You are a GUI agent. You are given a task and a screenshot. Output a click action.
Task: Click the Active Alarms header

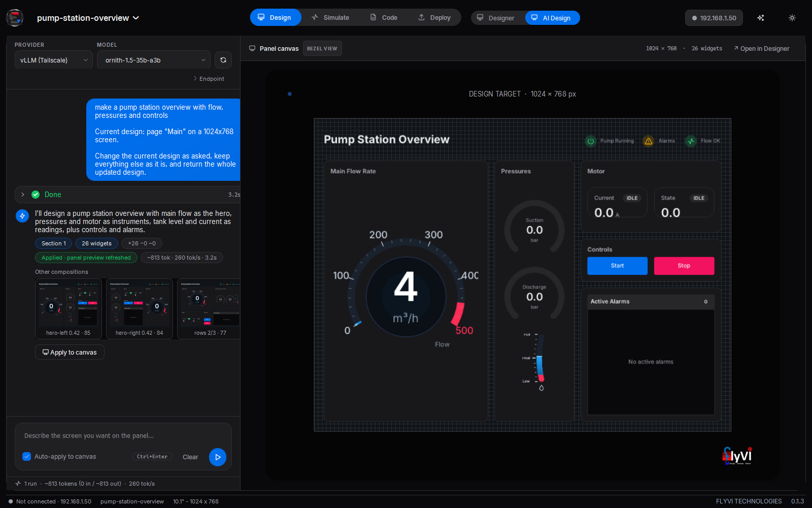pos(651,302)
